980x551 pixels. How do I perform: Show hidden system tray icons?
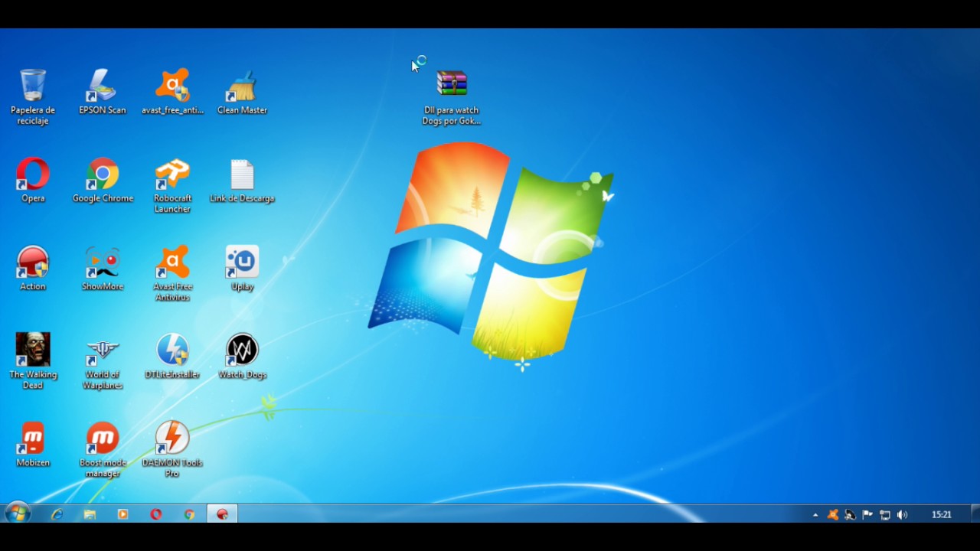click(x=815, y=515)
